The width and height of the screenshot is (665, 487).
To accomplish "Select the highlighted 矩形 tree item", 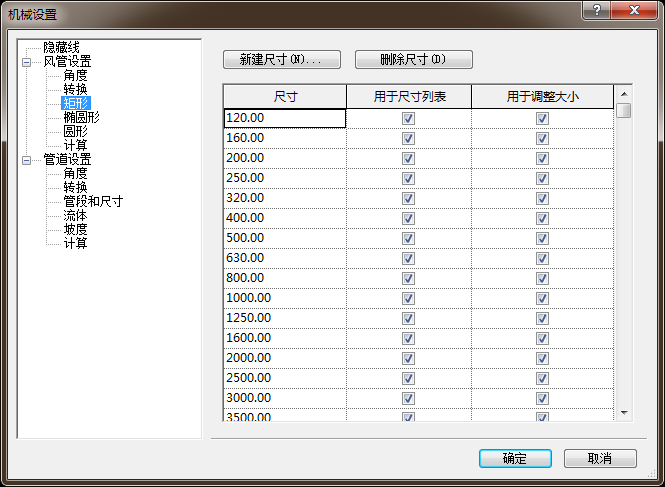I will 76,103.
